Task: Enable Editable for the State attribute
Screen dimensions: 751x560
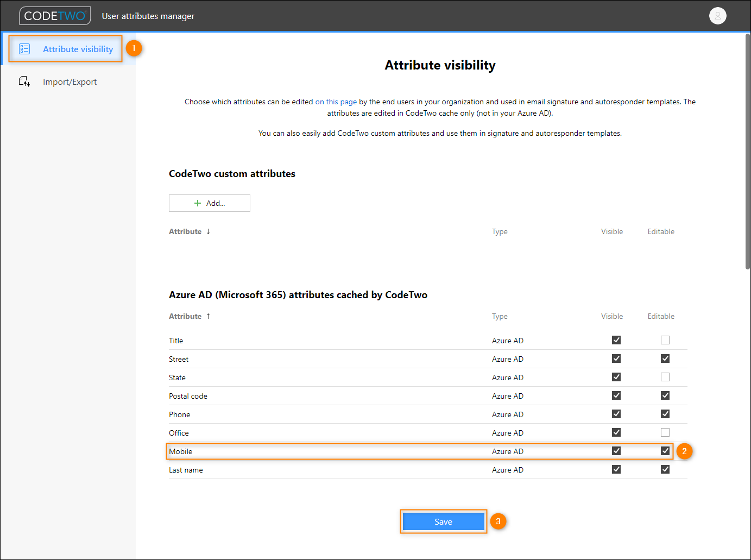Action: pos(665,377)
